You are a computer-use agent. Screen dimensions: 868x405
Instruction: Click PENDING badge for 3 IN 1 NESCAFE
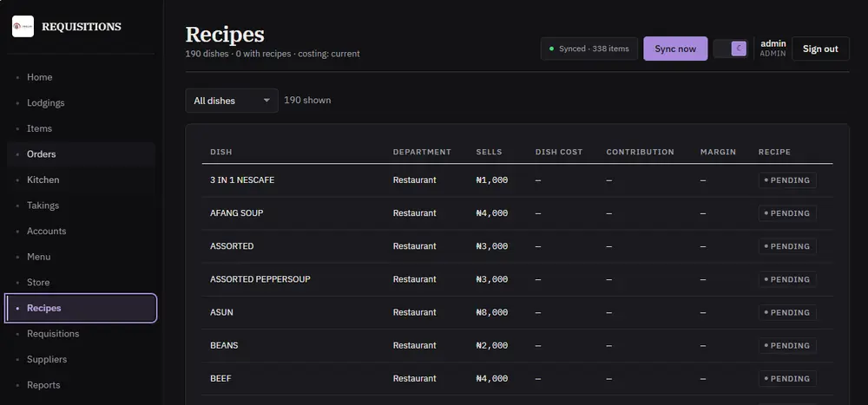787,180
